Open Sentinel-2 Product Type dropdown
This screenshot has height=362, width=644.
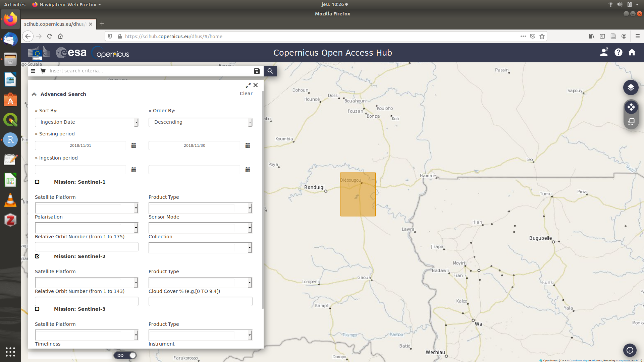(200, 283)
